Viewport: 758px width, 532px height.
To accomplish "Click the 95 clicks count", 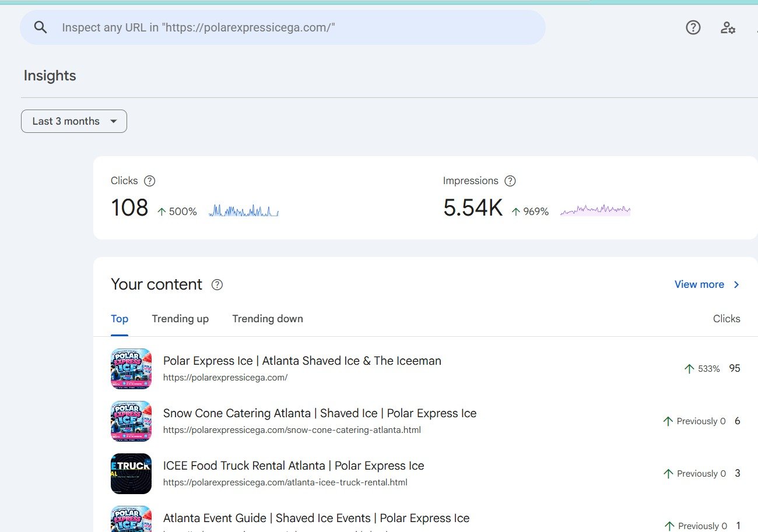I will (x=735, y=368).
